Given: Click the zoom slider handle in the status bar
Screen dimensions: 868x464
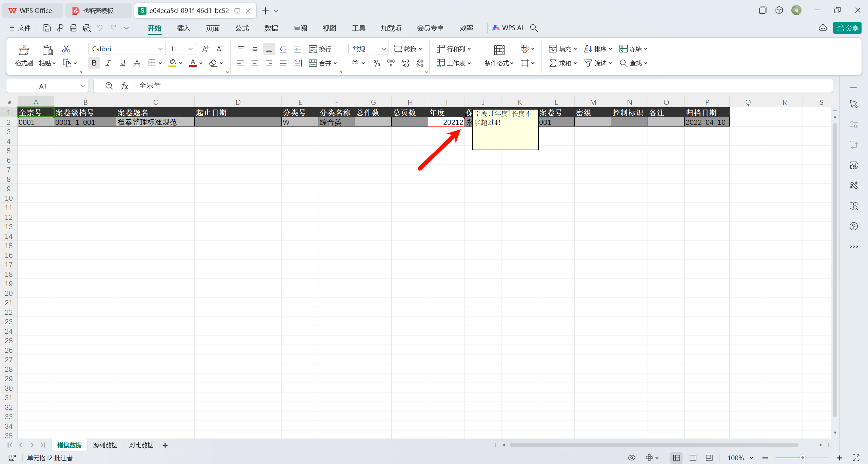Looking at the screenshot, I should click(802, 458).
